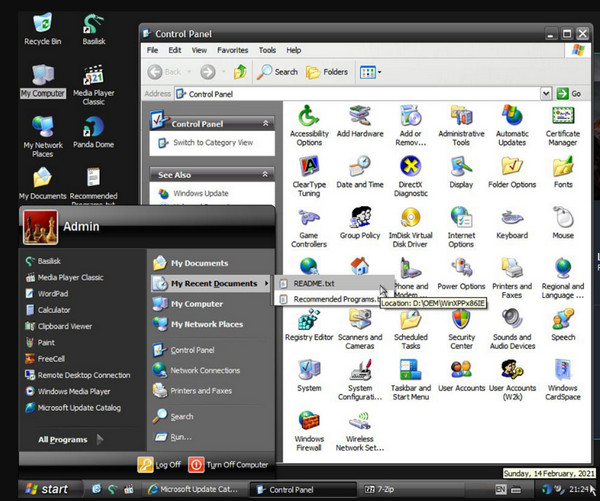Open System Configuration utility icon

360,380
